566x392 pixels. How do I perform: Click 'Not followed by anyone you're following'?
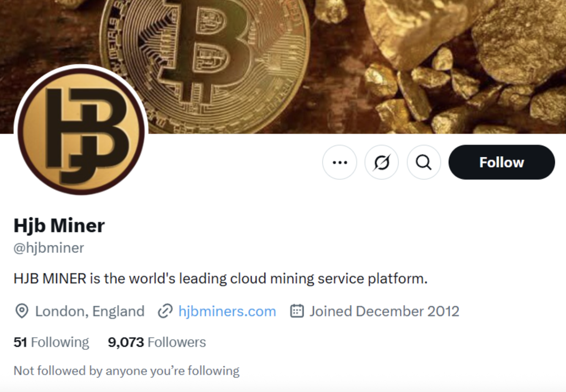[x=126, y=371]
